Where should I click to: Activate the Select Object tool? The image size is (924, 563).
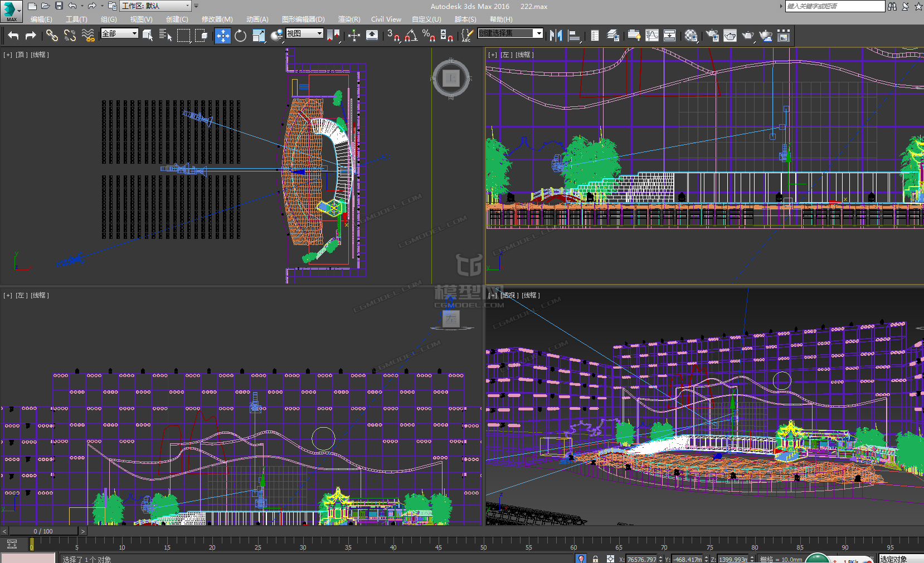[148, 36]
